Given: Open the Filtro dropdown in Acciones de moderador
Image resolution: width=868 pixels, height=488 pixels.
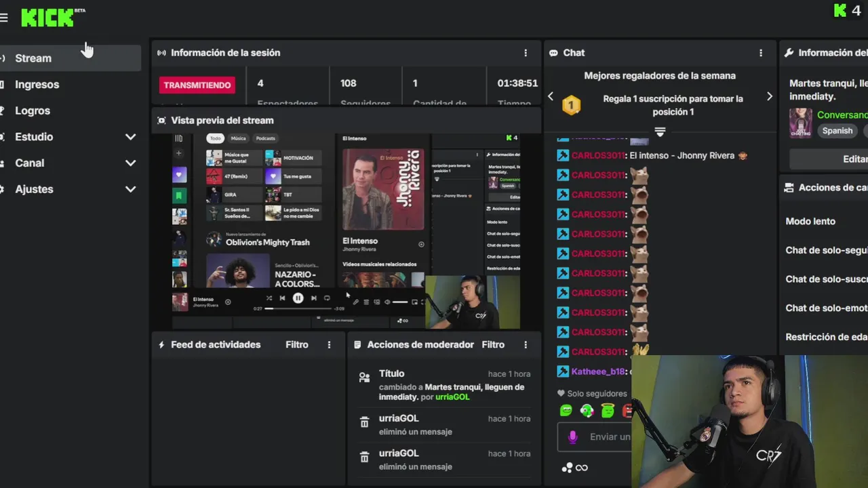Looking at the screenshot, I should click(x=493, y=345).
